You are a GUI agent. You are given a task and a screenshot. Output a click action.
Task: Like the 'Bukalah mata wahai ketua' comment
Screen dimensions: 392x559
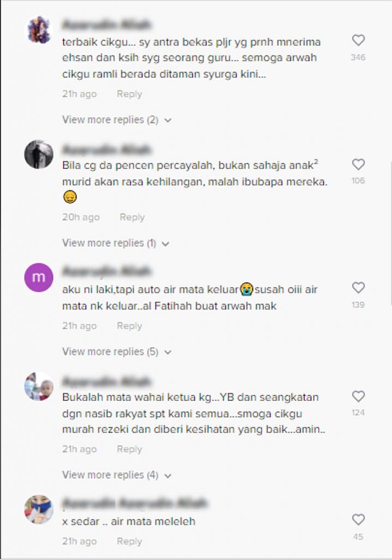click(358, 396)
